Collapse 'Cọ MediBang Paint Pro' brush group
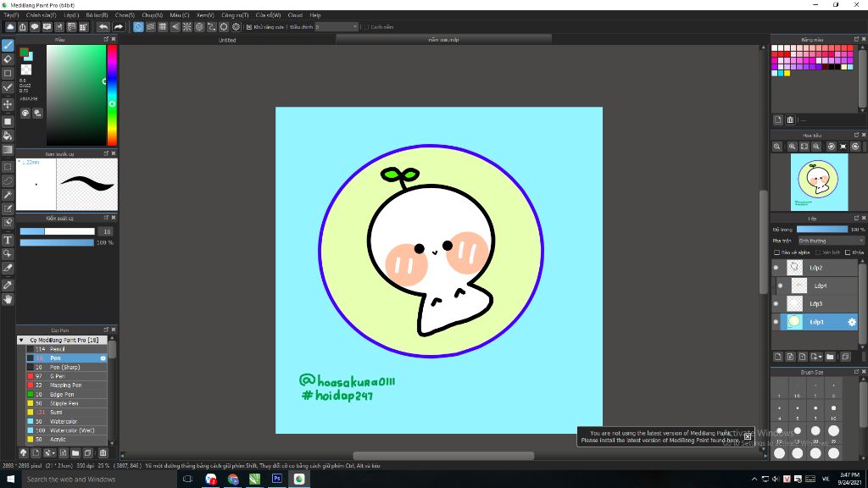 click(21, 340)
